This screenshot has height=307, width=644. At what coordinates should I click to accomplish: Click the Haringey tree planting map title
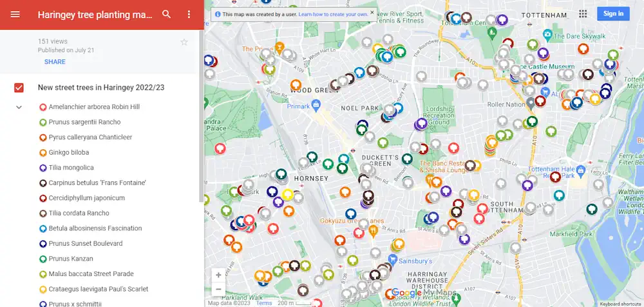click(x=95, y=15)
